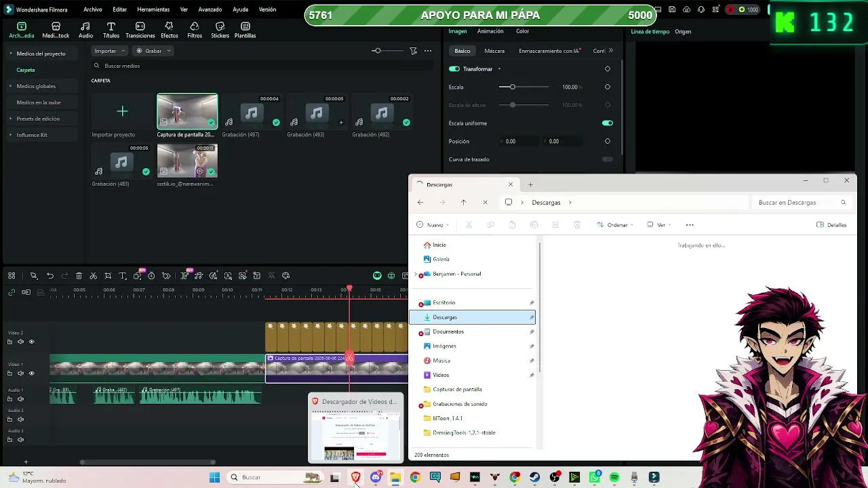Click the undo icon in timeline toolbar
Image resolution: width=868 pixels, height=488 pixels.
[50, 276]
